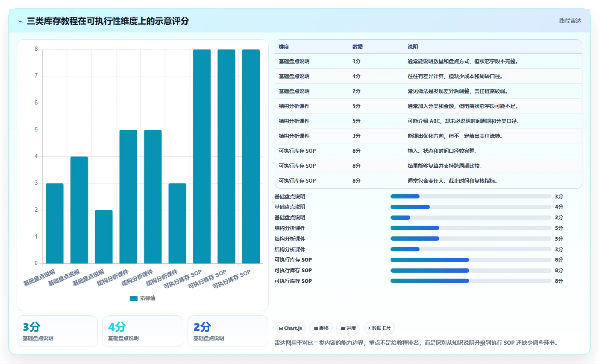The image size is (599, 364).
Task: Select the 进度 tag
Action: (348, 328)
